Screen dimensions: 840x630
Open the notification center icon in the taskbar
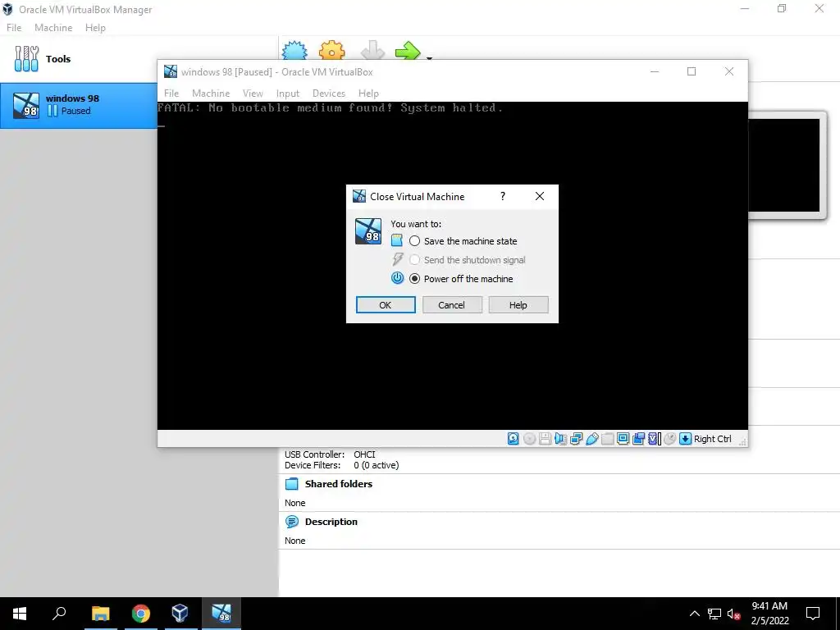[813, 614]
